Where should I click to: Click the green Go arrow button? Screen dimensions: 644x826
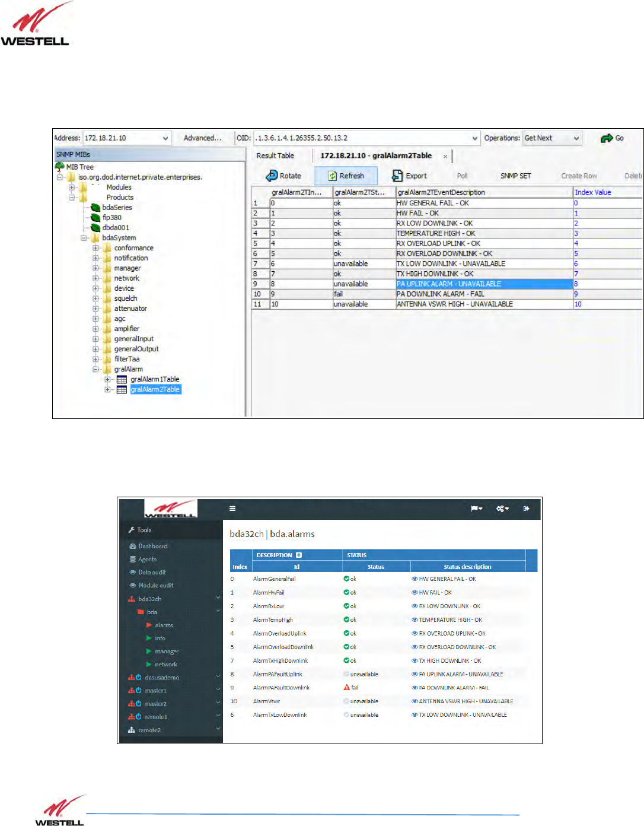click(606, 138)
